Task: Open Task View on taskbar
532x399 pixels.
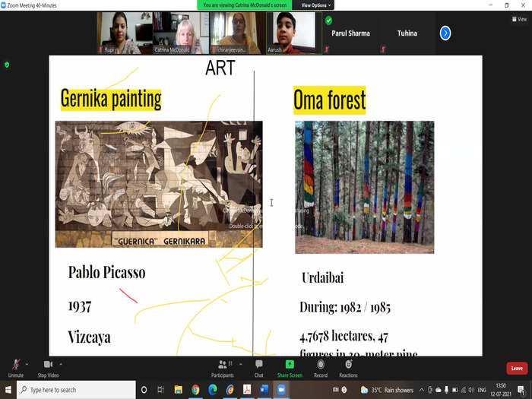Action: 161,390
